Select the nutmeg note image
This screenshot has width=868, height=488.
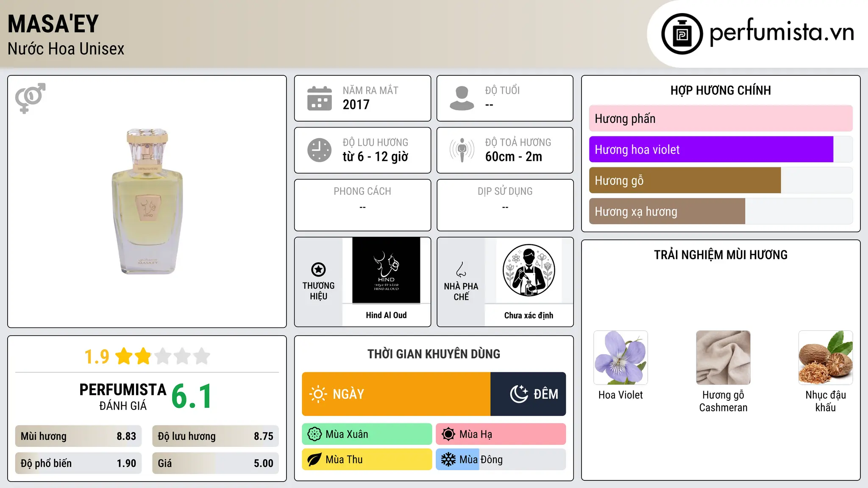[x=826, y=358]
